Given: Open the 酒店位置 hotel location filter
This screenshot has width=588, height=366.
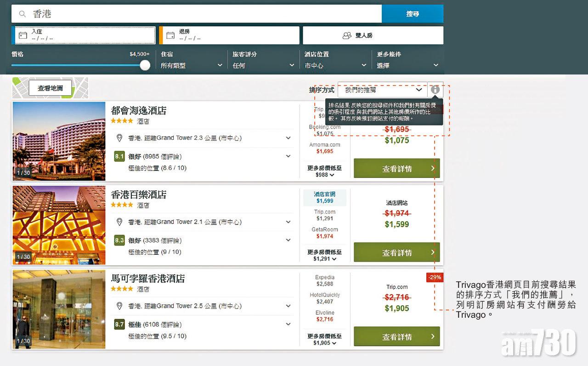Looking at the screenshot, I should 335,65.
